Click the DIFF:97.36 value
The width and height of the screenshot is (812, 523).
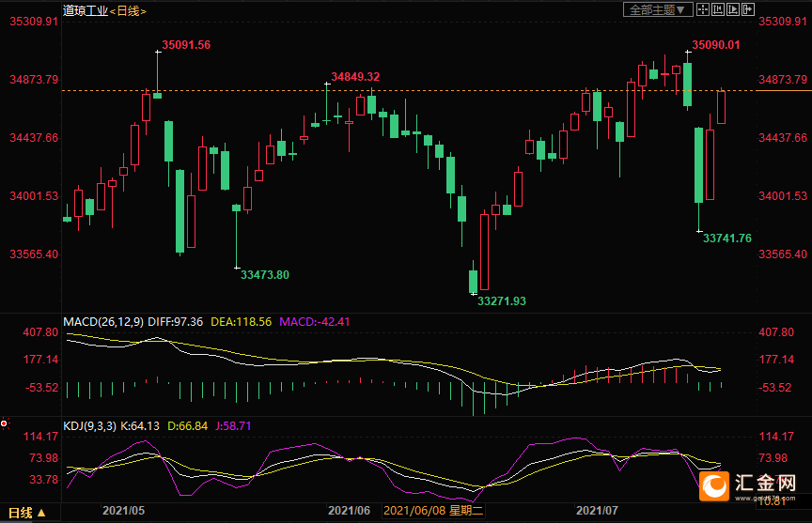175,322
